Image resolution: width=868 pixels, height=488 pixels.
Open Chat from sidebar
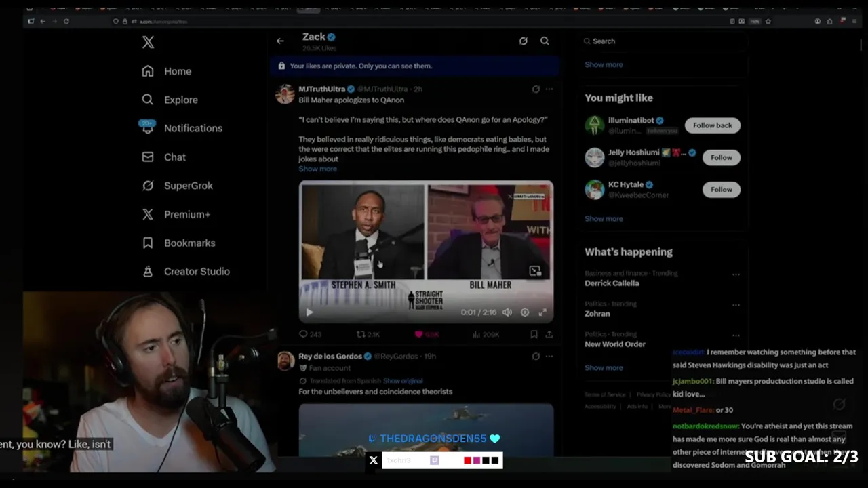(163, 157)
